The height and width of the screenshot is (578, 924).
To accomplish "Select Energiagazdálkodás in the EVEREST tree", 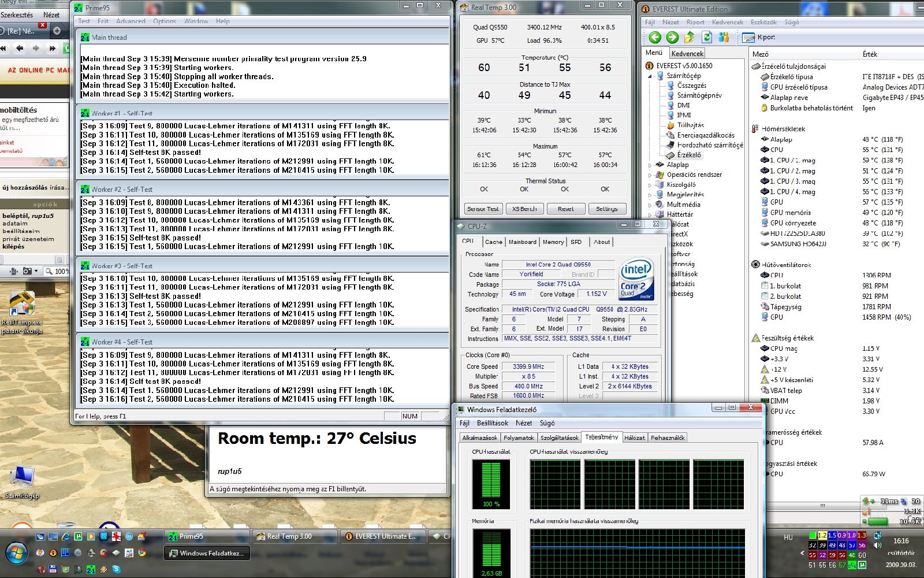I will (706, 135).
